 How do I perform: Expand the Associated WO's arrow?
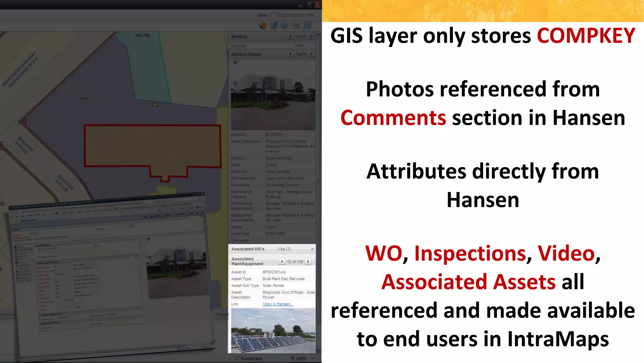tap(312, 249)
